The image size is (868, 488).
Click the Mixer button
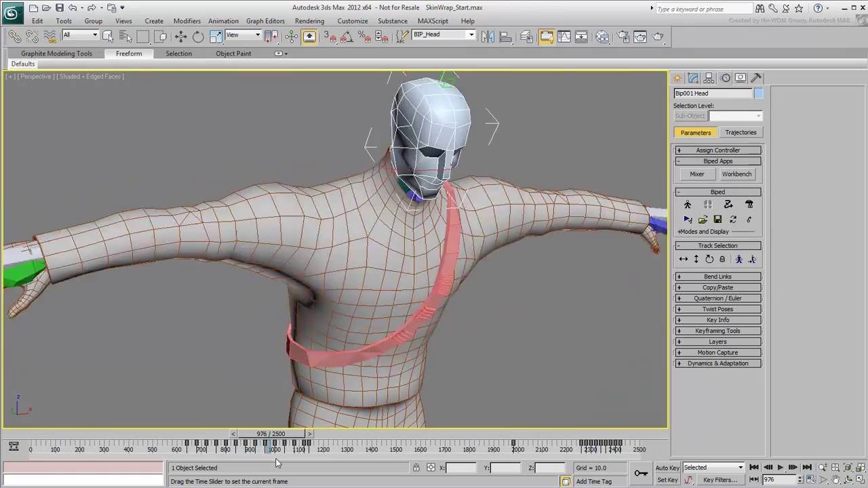(x=697, y=174)
